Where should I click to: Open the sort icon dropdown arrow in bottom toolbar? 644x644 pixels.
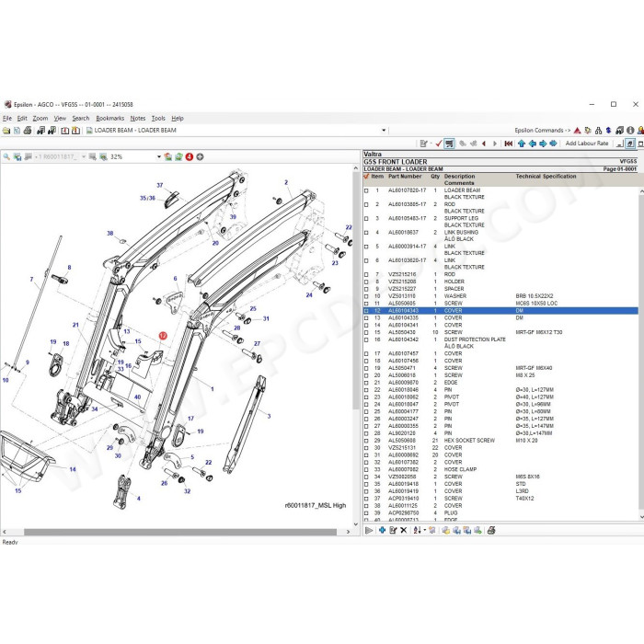pyautogui.click(x=425, y=530)
